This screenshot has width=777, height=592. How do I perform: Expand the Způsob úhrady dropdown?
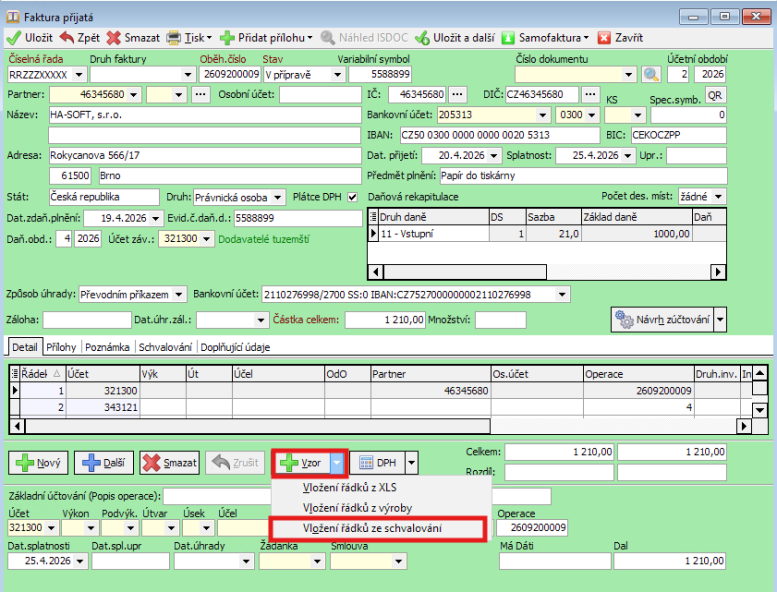click(178, 294)
